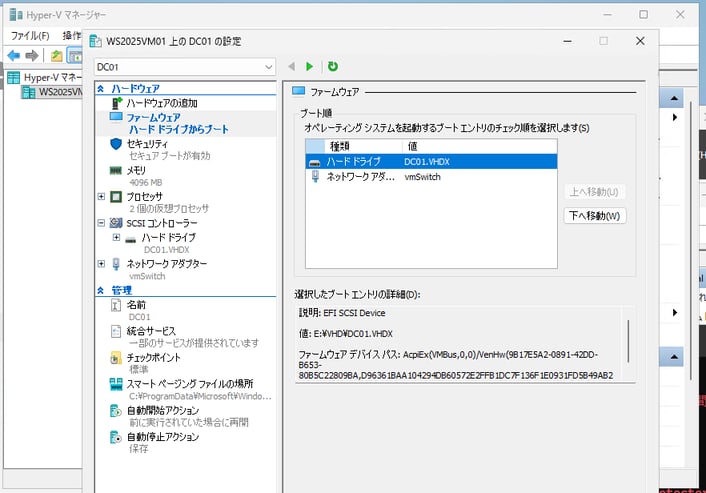
Task: Click the SCSI controller icon
Action: click(x=116, y=223)
